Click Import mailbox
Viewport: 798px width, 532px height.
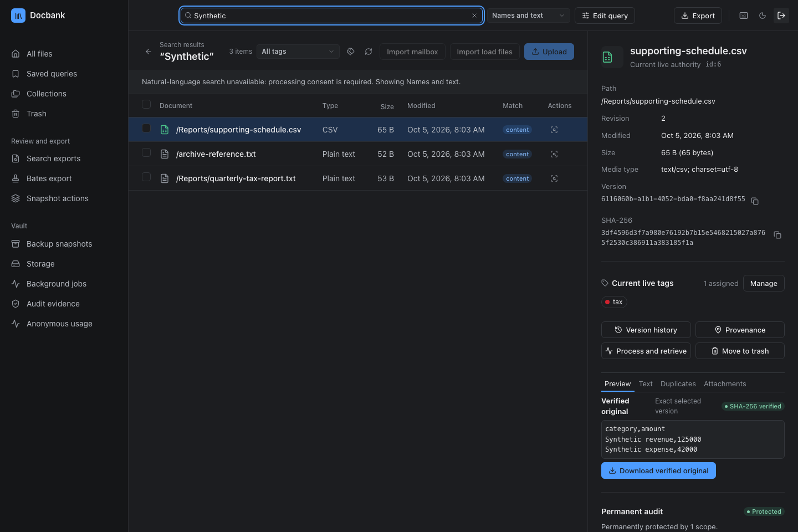tap(412, 52)
